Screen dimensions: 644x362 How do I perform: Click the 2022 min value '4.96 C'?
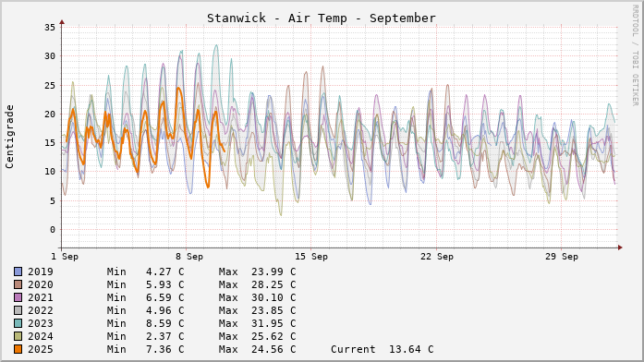[x=165, y=310]
